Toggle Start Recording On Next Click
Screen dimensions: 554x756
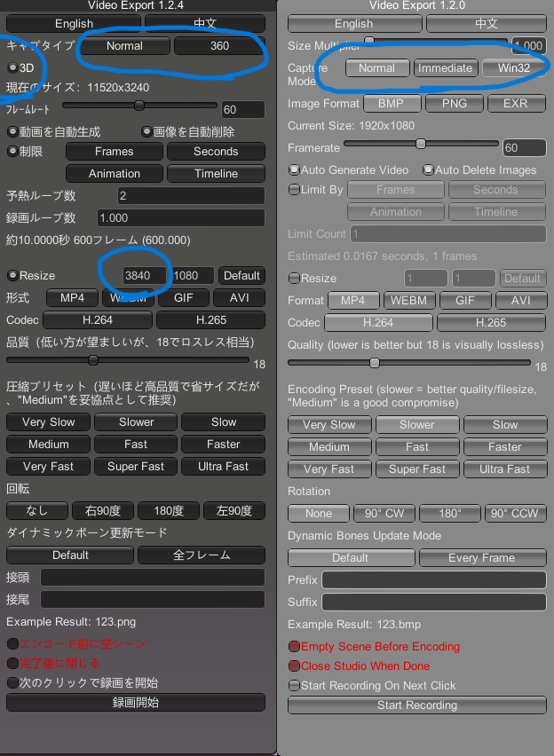pos(295,685)
